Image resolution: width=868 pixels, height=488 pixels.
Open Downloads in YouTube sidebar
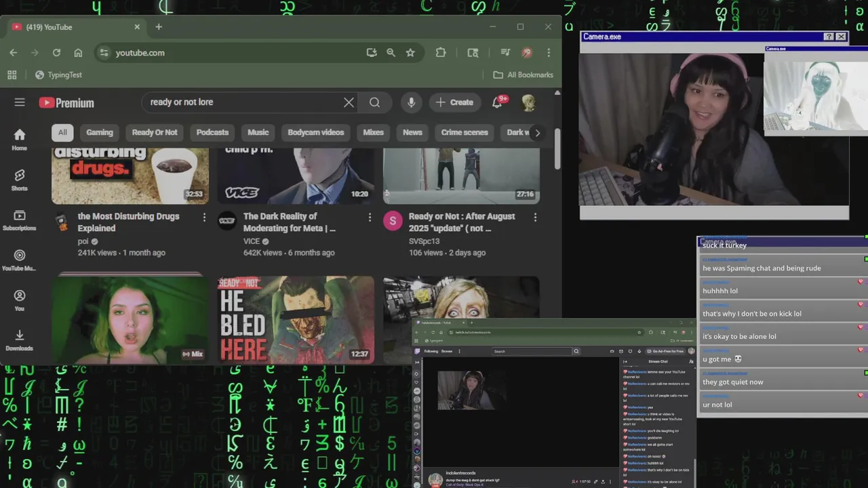tap(20, 340)
